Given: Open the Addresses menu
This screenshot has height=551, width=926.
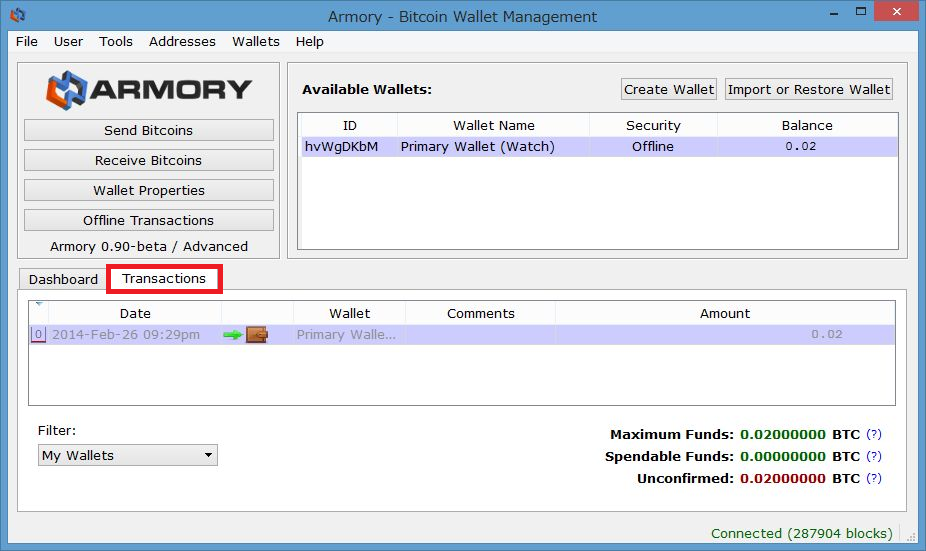Looking at the screenshot, I should click(x=182, y=41).
